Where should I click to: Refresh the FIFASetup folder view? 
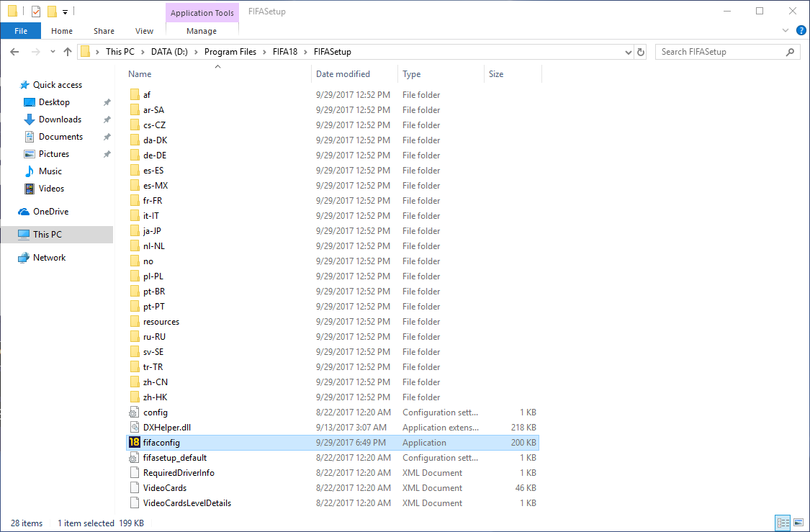click(641, 52)
